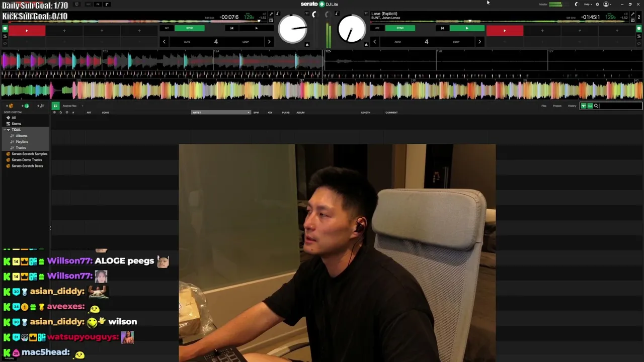
Task: Open the Help menu
Action: pos(587,5)
